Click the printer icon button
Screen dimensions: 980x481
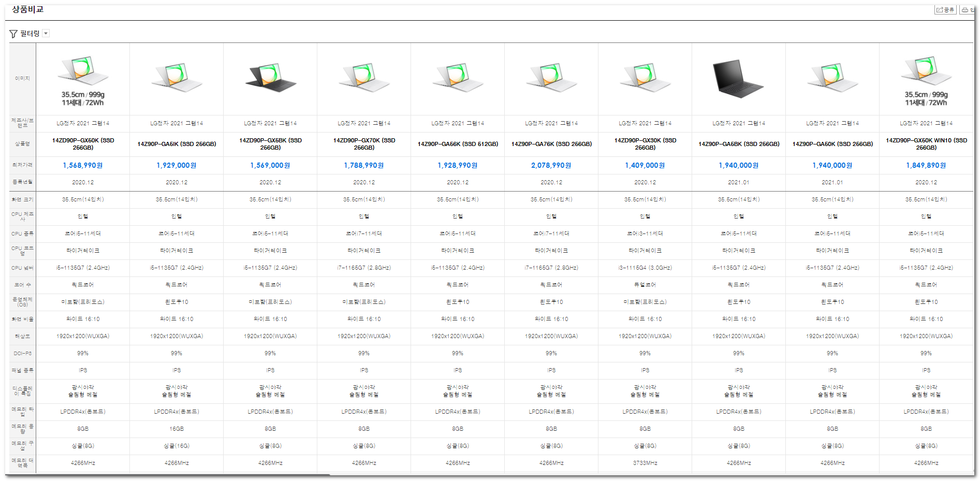[x=967, y=10]
